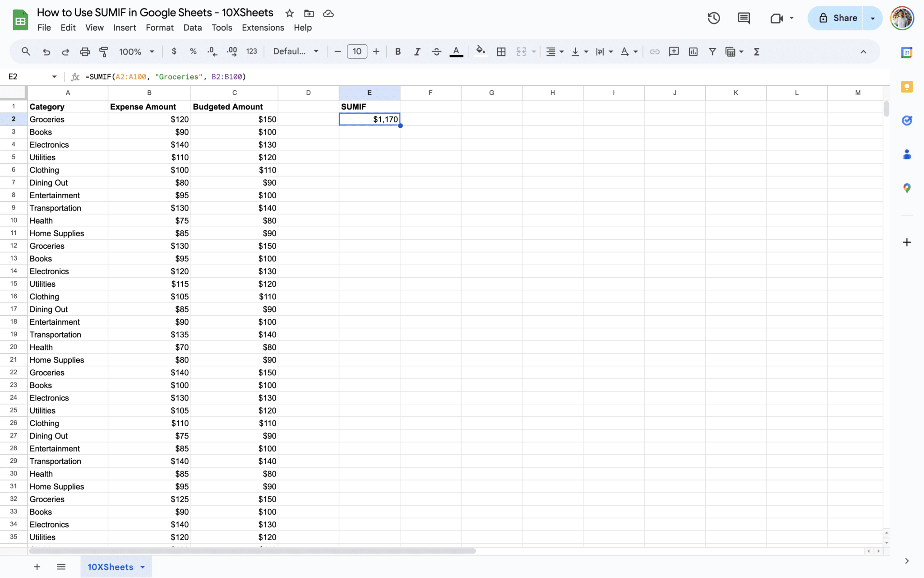Image resolution: width=924 pixels, height=578 pixels.
Task: Click the insert chart icon
Action: pyautogui.click(x=693, y=51)
